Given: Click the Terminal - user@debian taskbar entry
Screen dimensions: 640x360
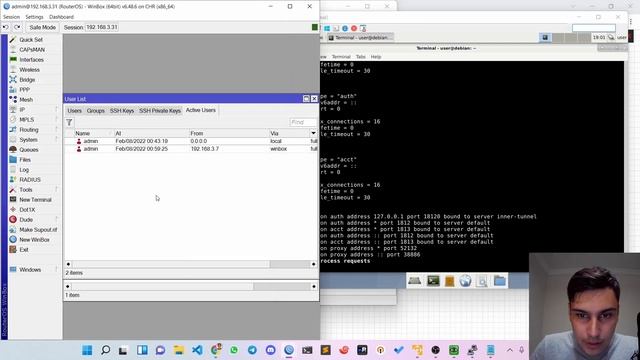Looking at the screenshot, I should (360, 38).
